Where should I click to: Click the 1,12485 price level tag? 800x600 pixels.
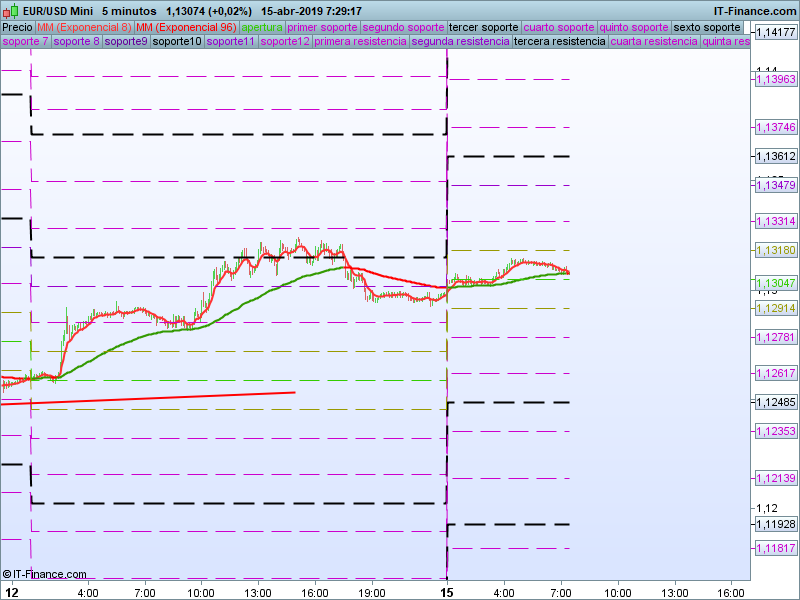coord(774,402)
